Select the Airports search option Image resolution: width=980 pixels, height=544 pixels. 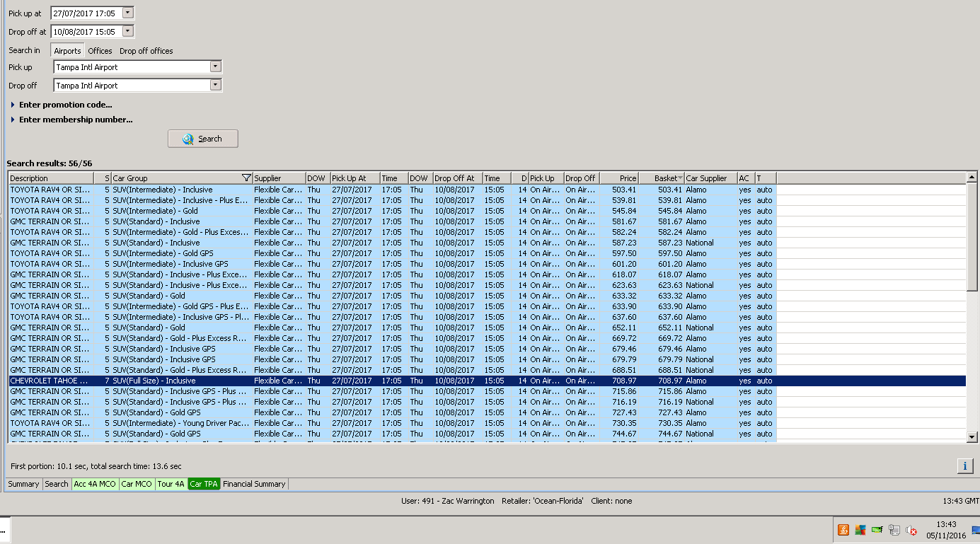click(68, 51)
